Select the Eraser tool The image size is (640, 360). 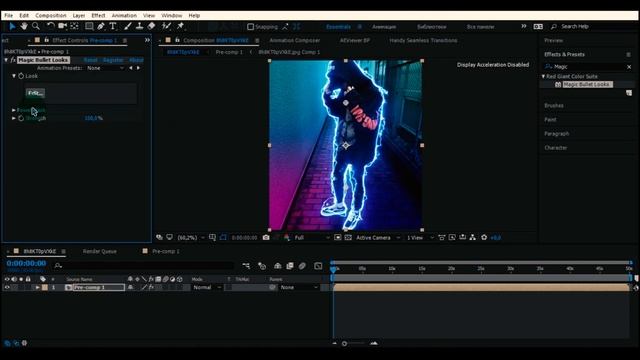point(151,26)
